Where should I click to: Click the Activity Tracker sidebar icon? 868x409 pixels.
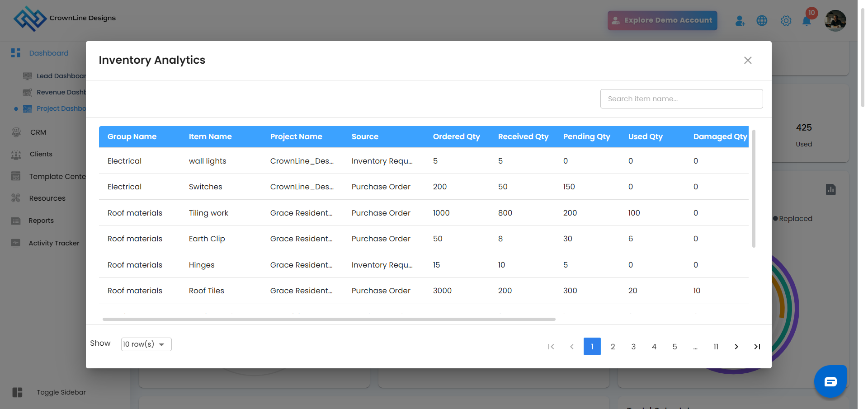16,243
